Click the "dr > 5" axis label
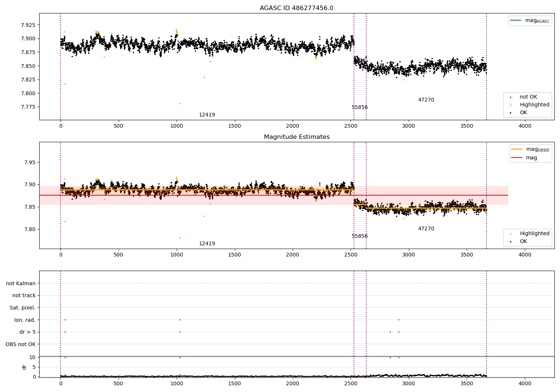560x392 pixels. tap(28, 332)
